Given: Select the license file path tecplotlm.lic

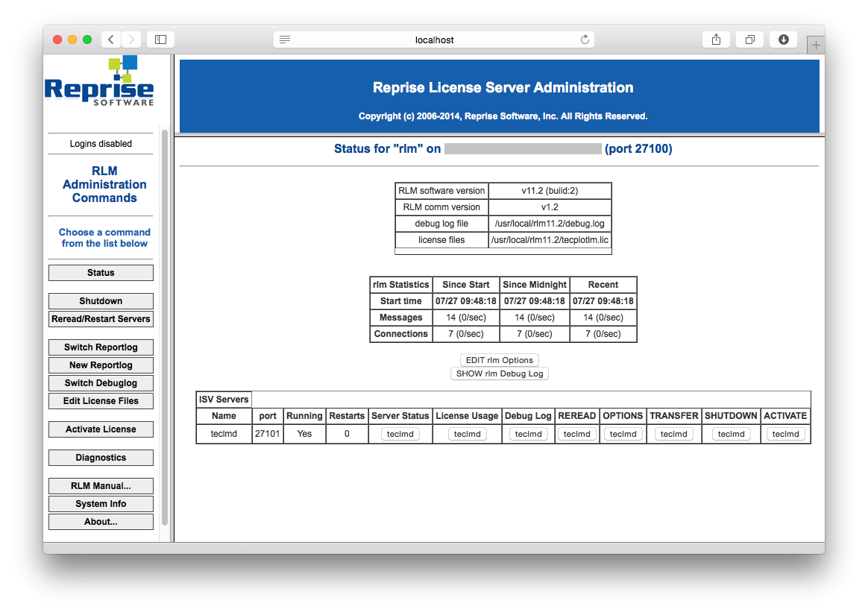Looking at the screenshot, I should point(550,240).
